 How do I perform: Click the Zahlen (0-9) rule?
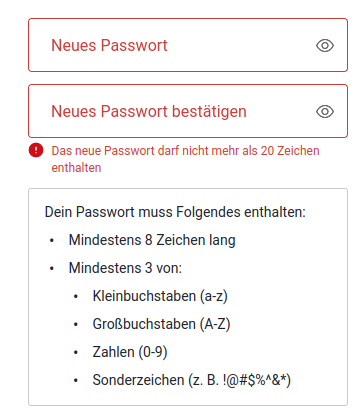(130, 352)
